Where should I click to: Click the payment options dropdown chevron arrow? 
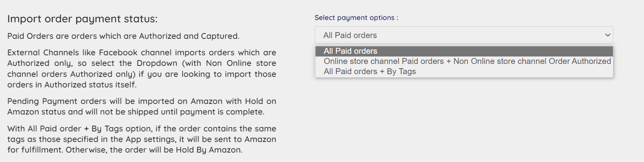tap(607, 35)
